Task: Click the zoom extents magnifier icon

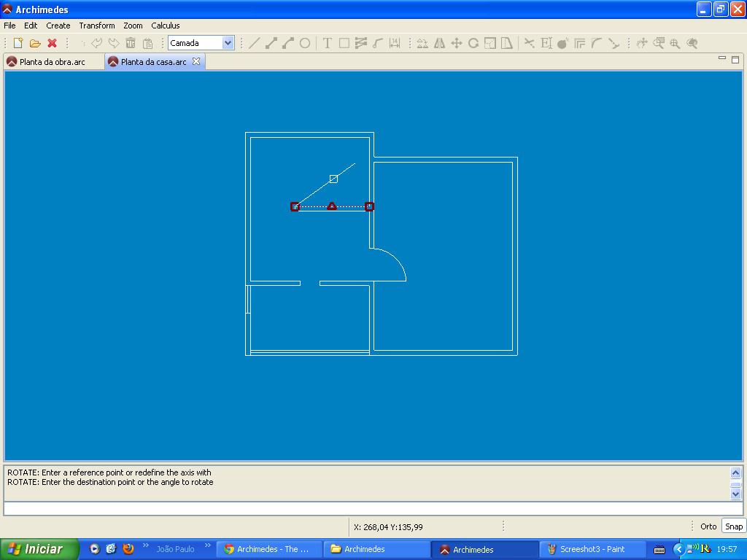Action: tap(675, 43)
